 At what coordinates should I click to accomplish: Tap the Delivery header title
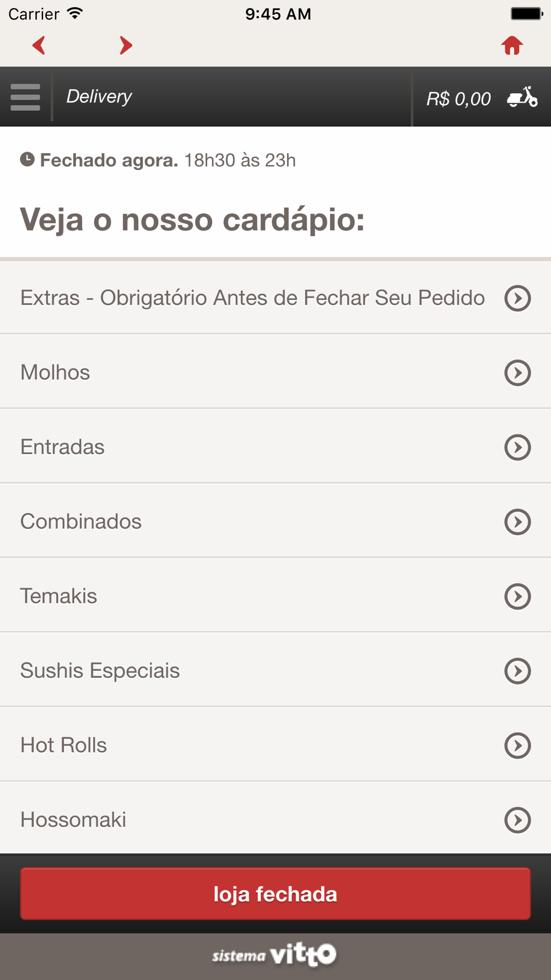pyautogui.click(x=99, y=96)
